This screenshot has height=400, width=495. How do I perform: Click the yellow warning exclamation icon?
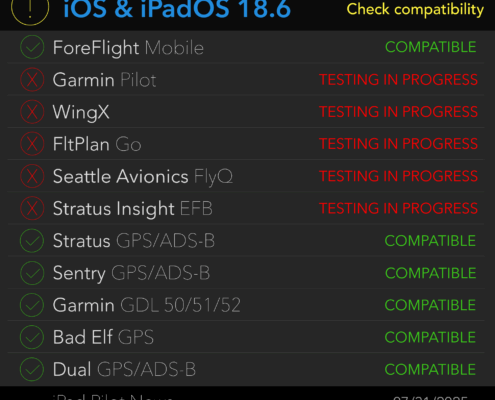30,9
